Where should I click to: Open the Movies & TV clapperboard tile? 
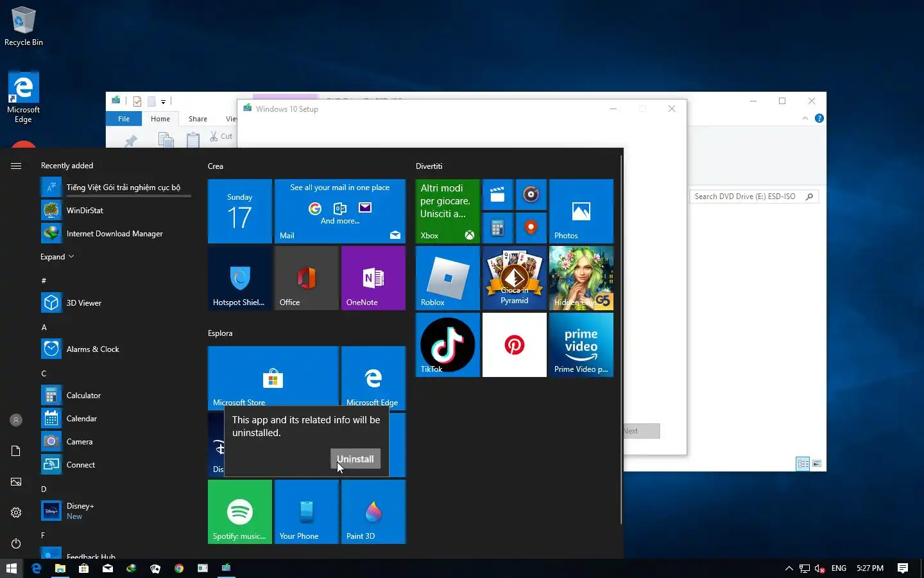498,195
